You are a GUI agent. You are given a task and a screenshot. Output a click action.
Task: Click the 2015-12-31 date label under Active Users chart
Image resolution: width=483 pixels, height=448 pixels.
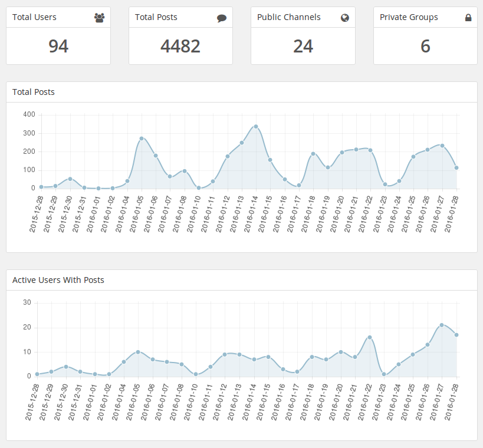[75, 402]
